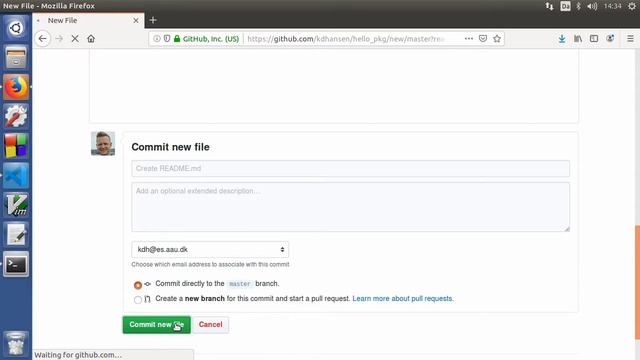This screenshot has width=640, height=360.
Task: Stop loading the page
Action: (75, 39)
